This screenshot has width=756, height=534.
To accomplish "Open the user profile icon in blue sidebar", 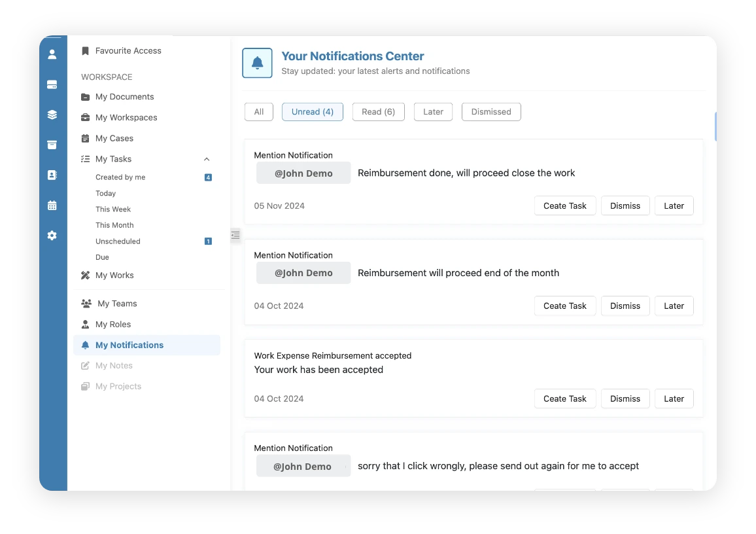I will click(52, 54).
